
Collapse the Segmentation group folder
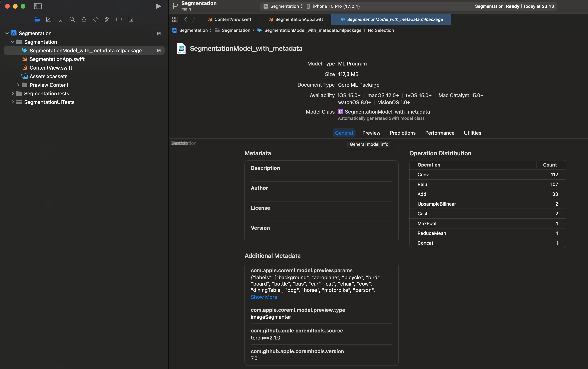pos(12,42)
